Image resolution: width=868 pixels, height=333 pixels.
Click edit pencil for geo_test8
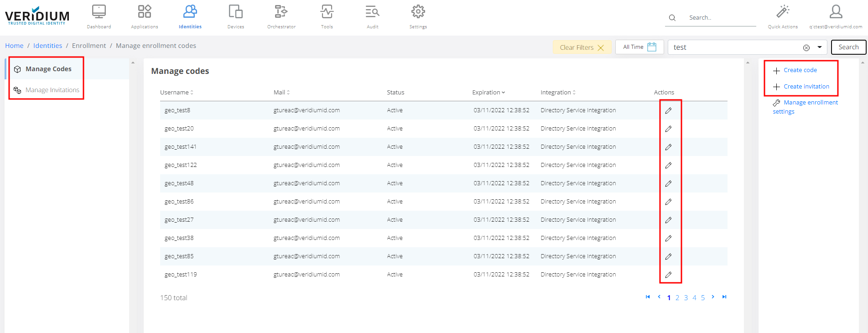668,110
